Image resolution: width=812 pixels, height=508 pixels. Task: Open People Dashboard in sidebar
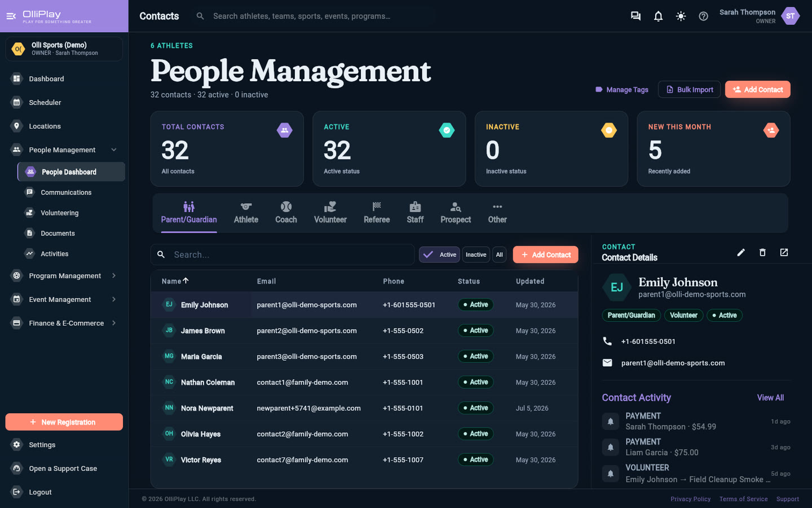coord(71,172)
